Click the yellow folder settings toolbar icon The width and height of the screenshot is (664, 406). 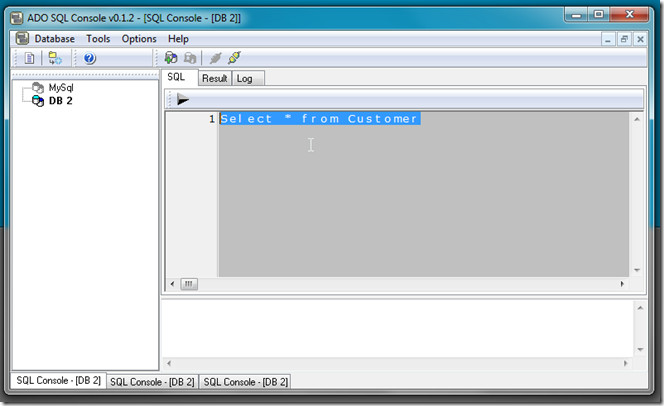55,58
